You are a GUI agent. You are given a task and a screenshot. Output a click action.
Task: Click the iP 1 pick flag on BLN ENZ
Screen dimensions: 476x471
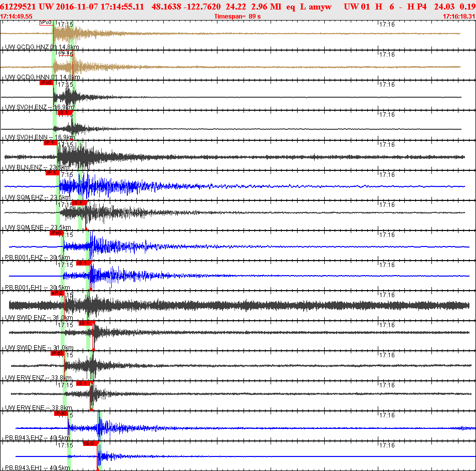click(x=50, y=143)
